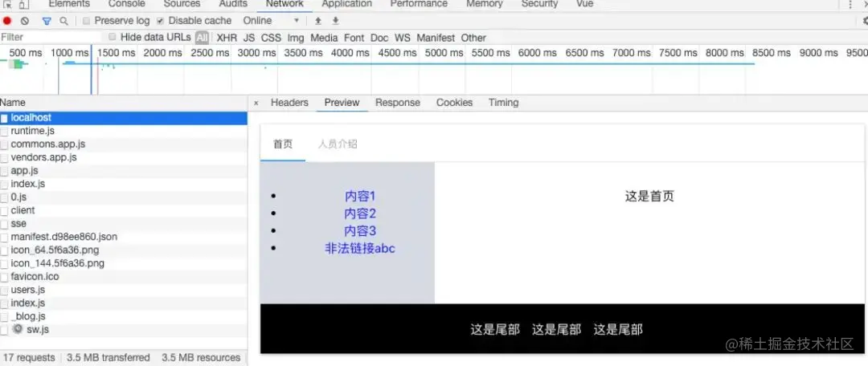The image size is (868, 366).
Task: Filter requests by CSS
Action: click(x=272, y=38)
